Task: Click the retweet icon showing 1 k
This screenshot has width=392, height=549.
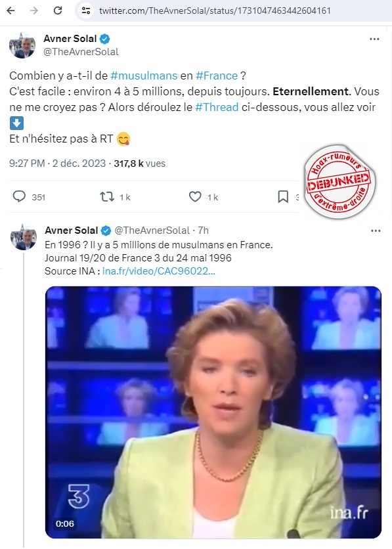Action: pos(107,197)
